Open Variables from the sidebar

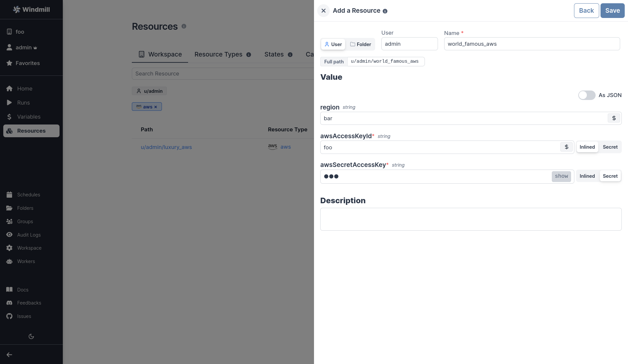(x=29, y=117)
